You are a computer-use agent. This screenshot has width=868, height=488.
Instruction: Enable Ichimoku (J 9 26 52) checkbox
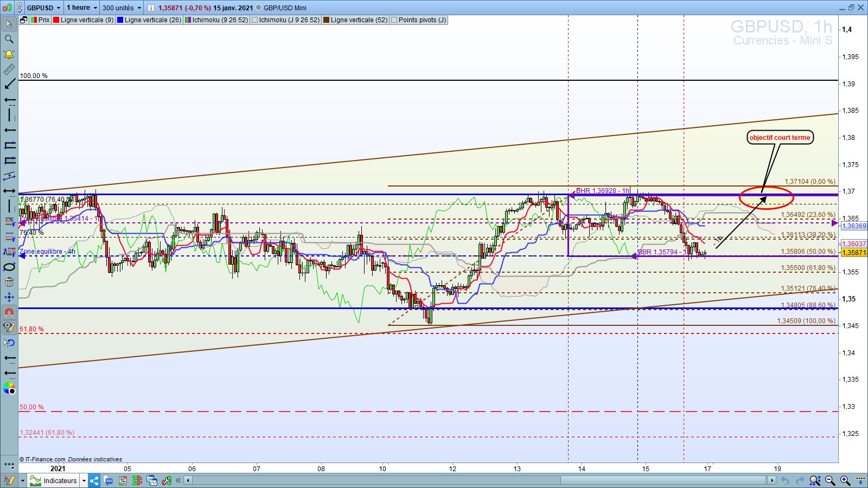point(254,20)
